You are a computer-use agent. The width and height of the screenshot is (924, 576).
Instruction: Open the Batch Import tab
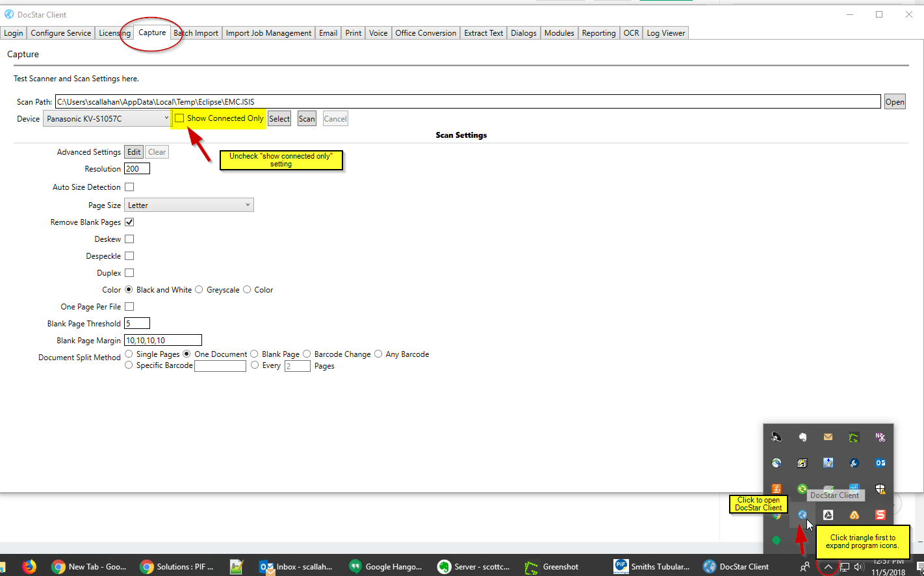[196, 33]
